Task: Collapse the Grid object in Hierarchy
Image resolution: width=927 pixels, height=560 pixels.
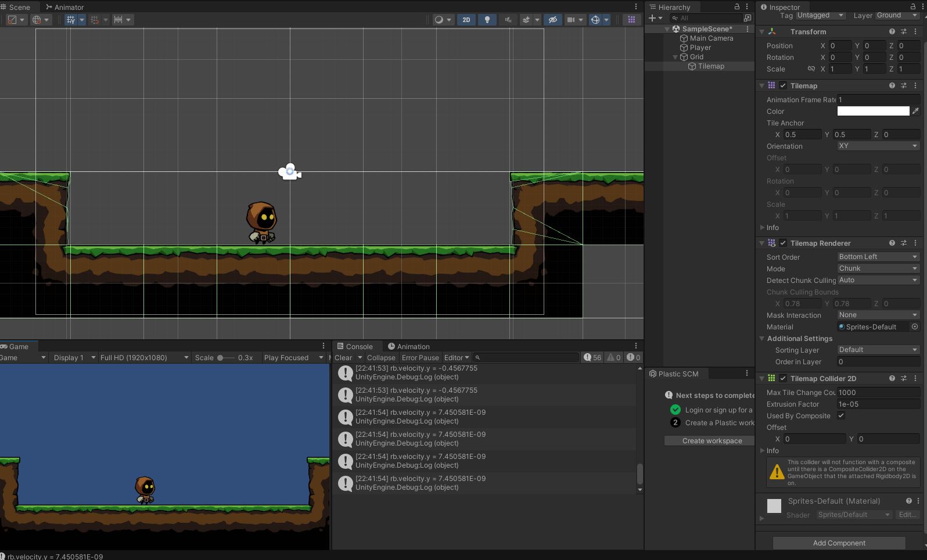Action: tap(676, 57)
